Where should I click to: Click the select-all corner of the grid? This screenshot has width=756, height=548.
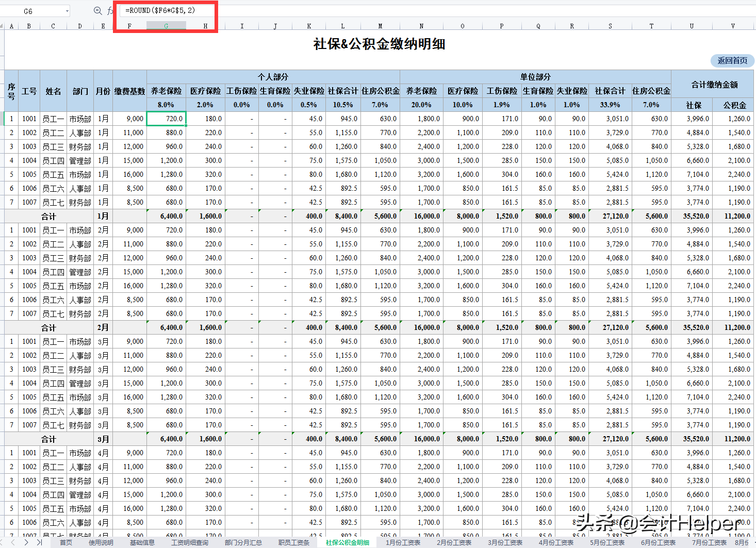click(2, 26)
